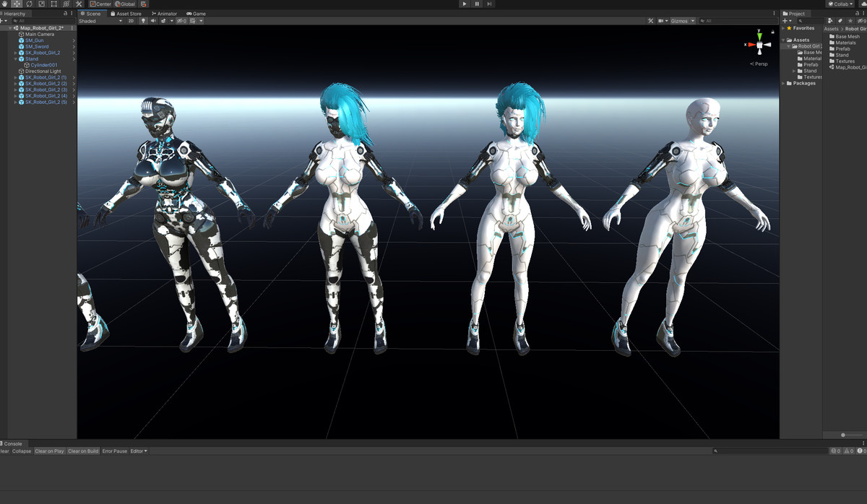Image resolution: width=867 pixels, height=504 pixels.
Task: Toggle 2D scene view mode
Action: coord(131,21)
